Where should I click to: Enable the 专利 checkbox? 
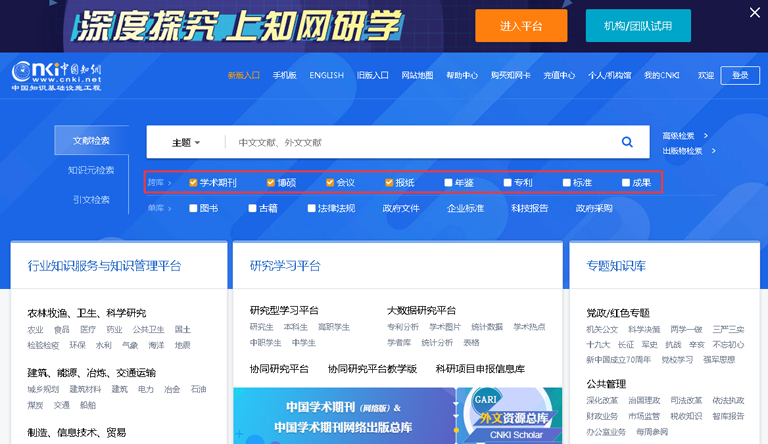coord(507,183)
